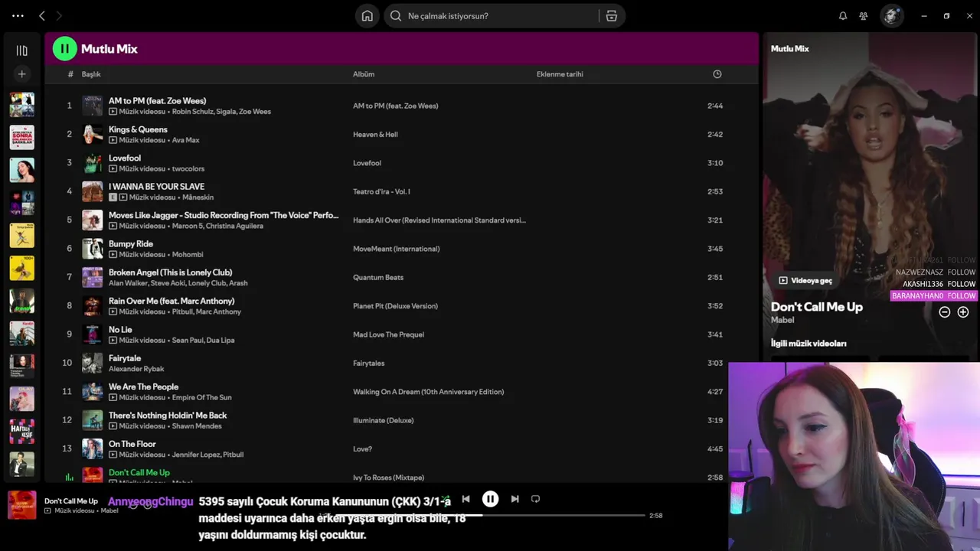Open artist Ava Max
Screen dimensions: 980x551
tap(185, 140)
